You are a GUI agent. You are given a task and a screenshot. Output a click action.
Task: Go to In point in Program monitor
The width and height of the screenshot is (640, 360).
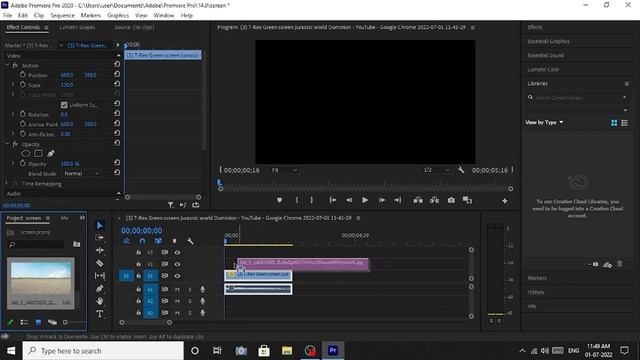(333, 200)
